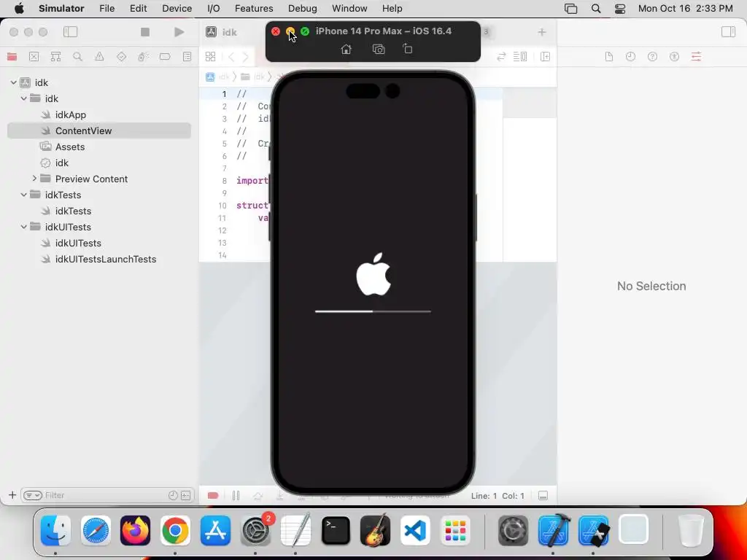Open the Device menu
Image resolution: width=747 pixels, height=560 pixels.
point(177,9)
